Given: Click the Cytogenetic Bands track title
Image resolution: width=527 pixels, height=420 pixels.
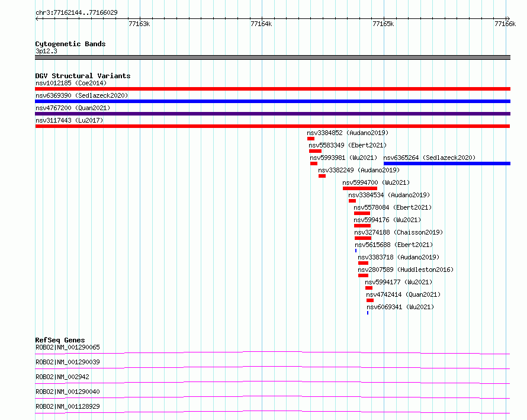Looking at the screenshot, I should coord(70,44).
